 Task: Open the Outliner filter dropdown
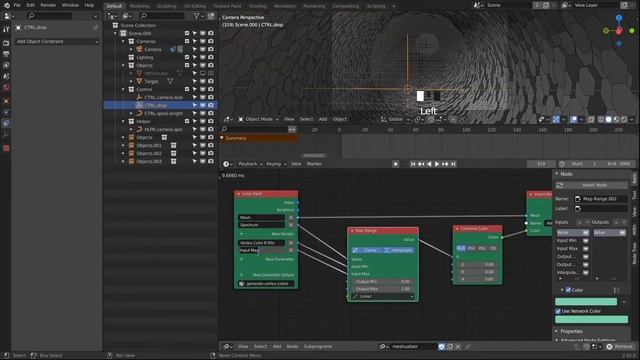click(x=198, y=16)
